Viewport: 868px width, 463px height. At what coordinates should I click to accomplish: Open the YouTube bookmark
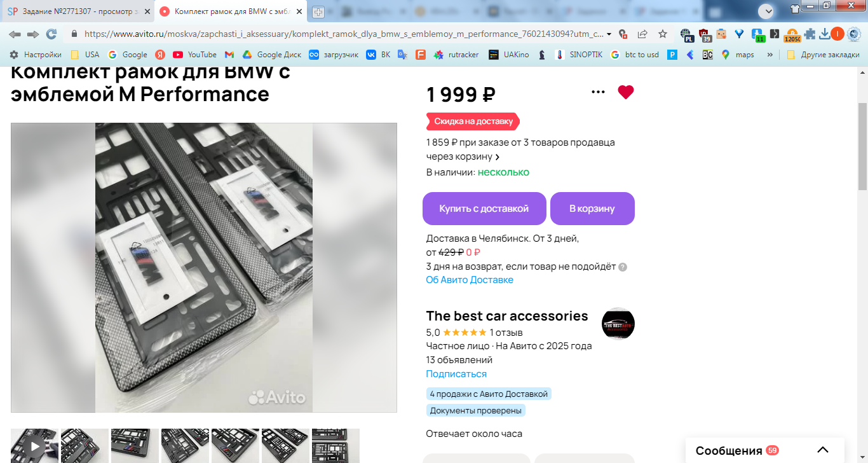[194, 55]
